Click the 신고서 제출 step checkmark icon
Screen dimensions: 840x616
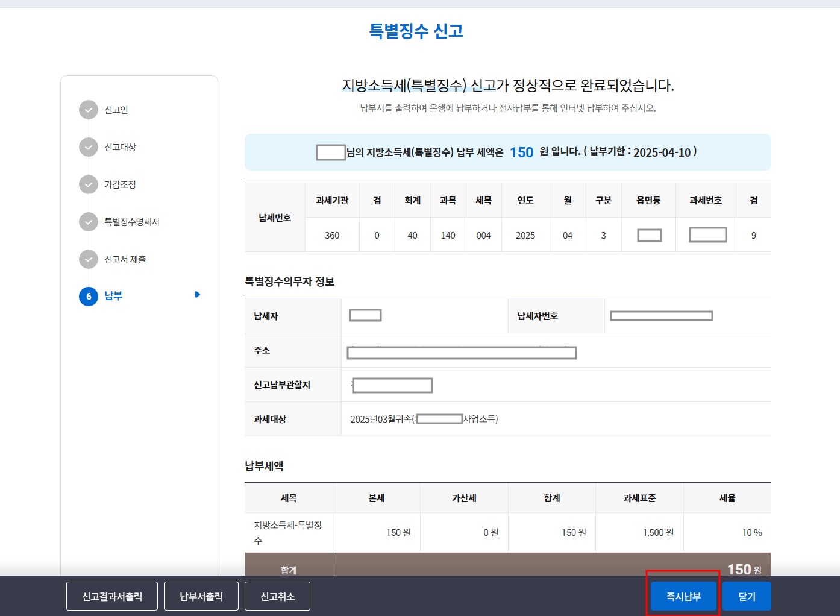pyautogui.click(x=89, y=259)
